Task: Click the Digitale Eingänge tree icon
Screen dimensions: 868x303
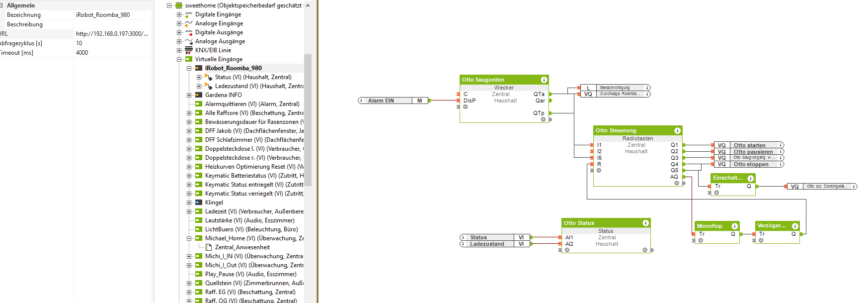Action: click(x=189, y=14)
